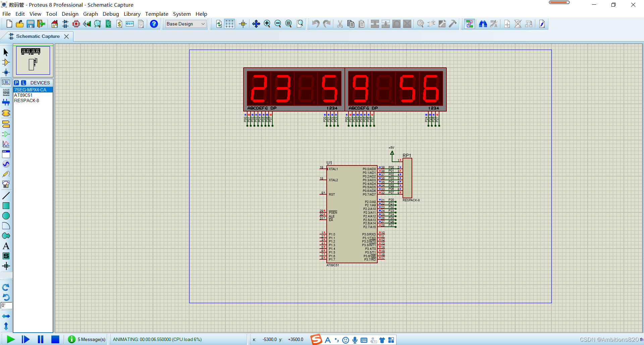Open the Library menu
Image resolution: width=644 pixels, height=345 pixels.
pos(132,14)
